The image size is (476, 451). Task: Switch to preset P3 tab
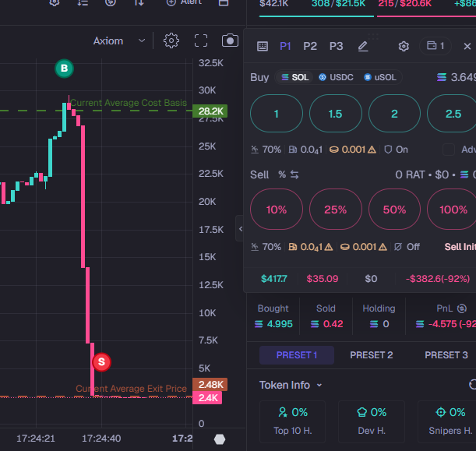[336, 47]
